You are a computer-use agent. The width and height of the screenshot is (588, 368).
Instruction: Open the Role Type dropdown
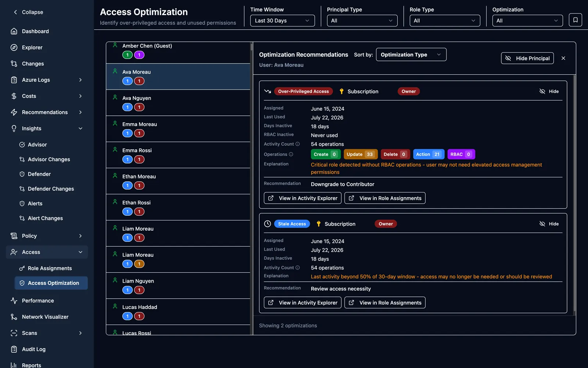[445, 21]
